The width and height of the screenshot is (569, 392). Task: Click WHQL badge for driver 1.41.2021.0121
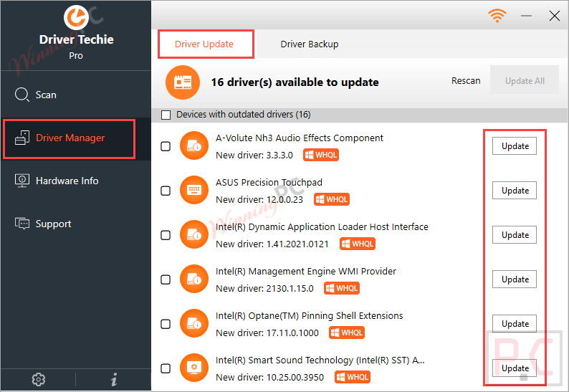(358, 244)
